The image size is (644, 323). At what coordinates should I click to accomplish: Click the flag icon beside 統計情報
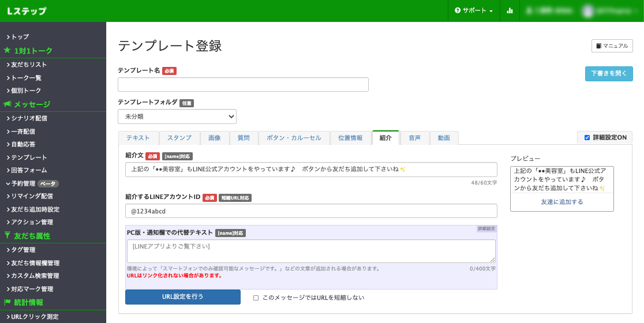(x=7, y=302)
